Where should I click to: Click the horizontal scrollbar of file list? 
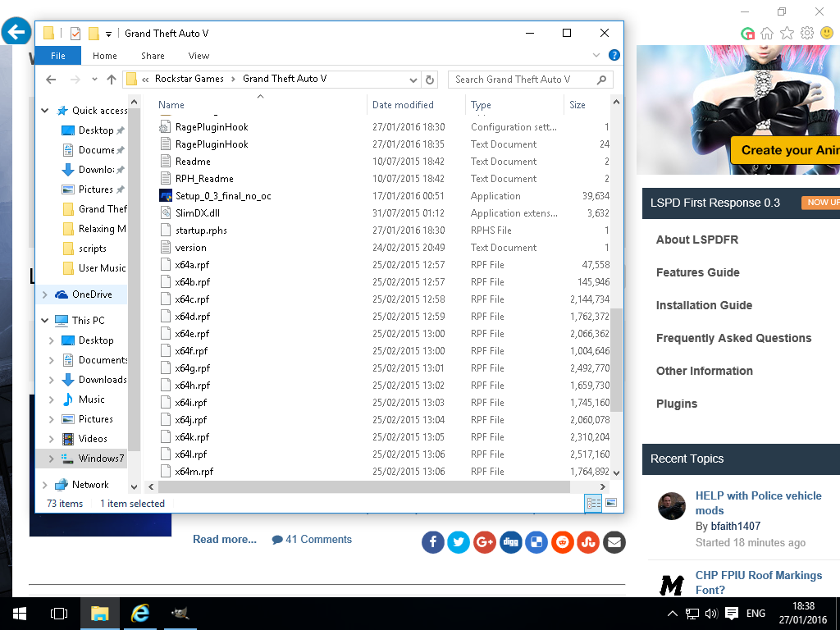click(364, 487)
